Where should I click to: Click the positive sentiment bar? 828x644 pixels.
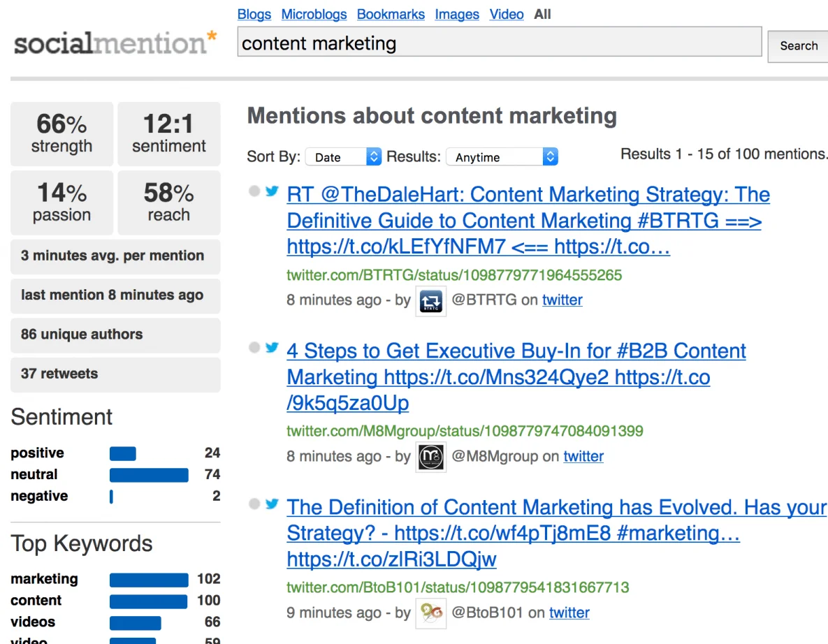click(122, 453)
